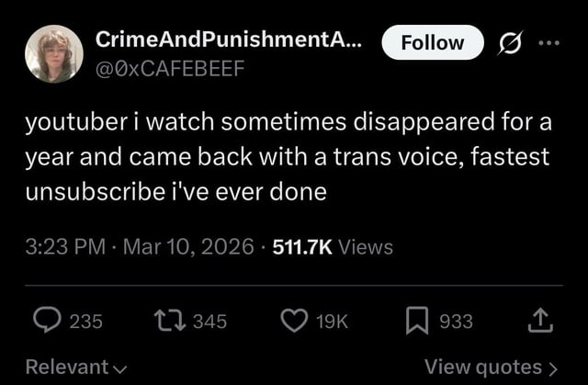Open the author's profile picture

(54, 54)
